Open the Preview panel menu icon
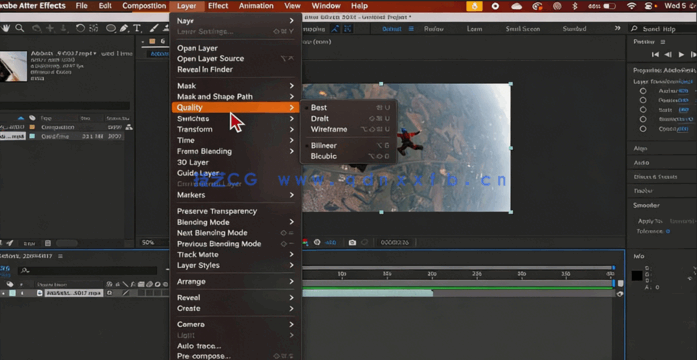This screenshot has height=360, width=697. pyautogui.click(x=663, y=42)
